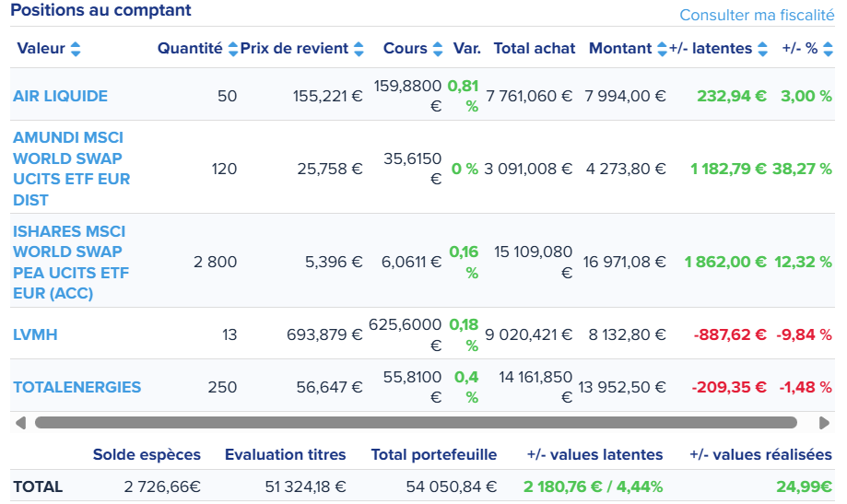Sort by Quantité column arrows

click(233, 49)
